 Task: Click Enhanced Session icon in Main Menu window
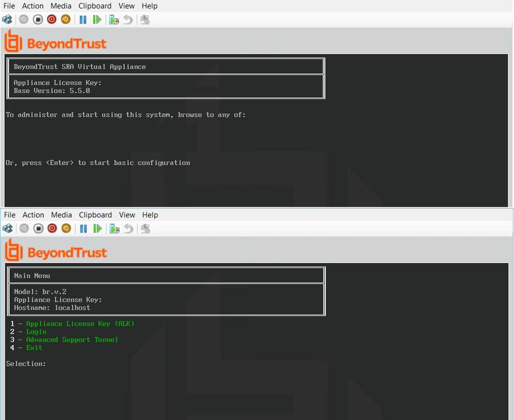click(145, 228)
